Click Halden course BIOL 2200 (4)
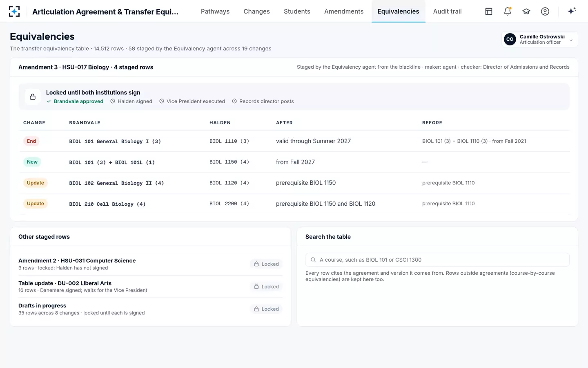This screenshot has height=368, width=588. pos(229,204)
